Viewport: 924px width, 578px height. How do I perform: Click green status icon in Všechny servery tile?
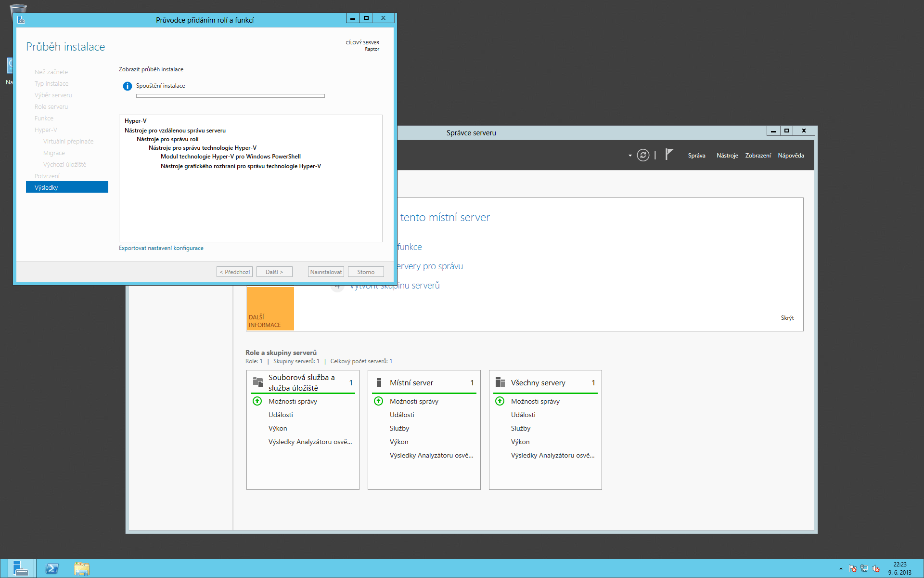click(x=500, y=401)
